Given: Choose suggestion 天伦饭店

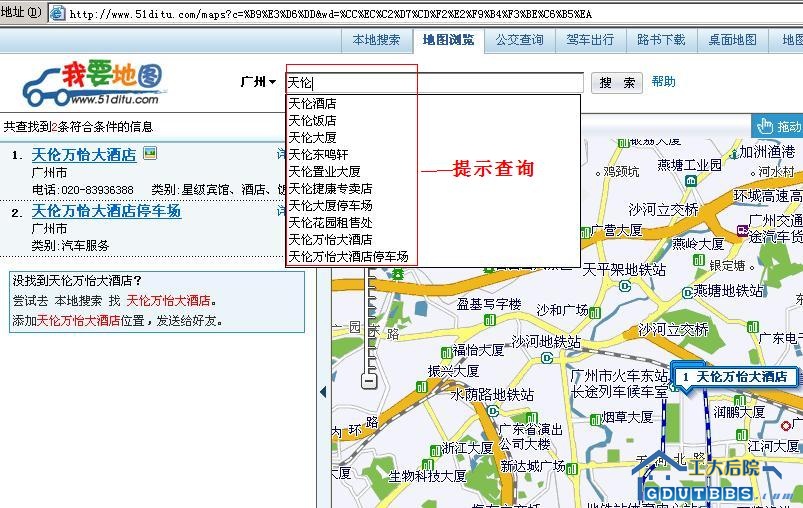Looking at the screenshot, I should pos(312,120).
